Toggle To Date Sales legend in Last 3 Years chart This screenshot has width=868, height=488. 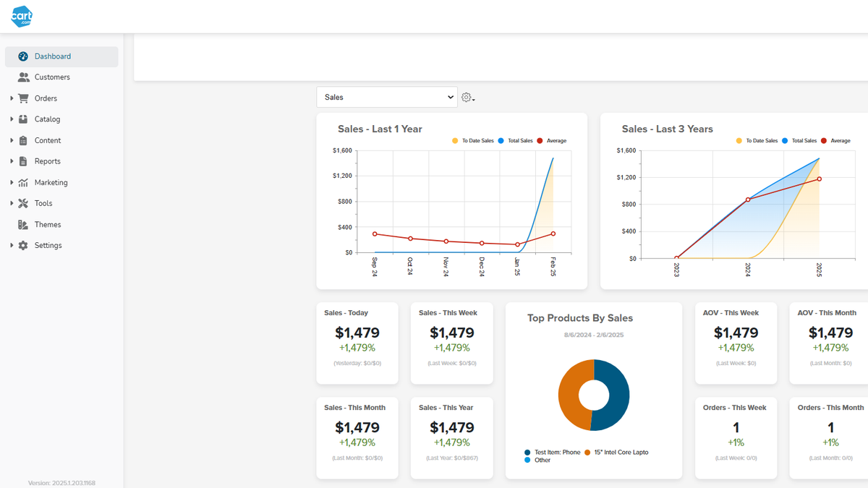pos(757,141)
